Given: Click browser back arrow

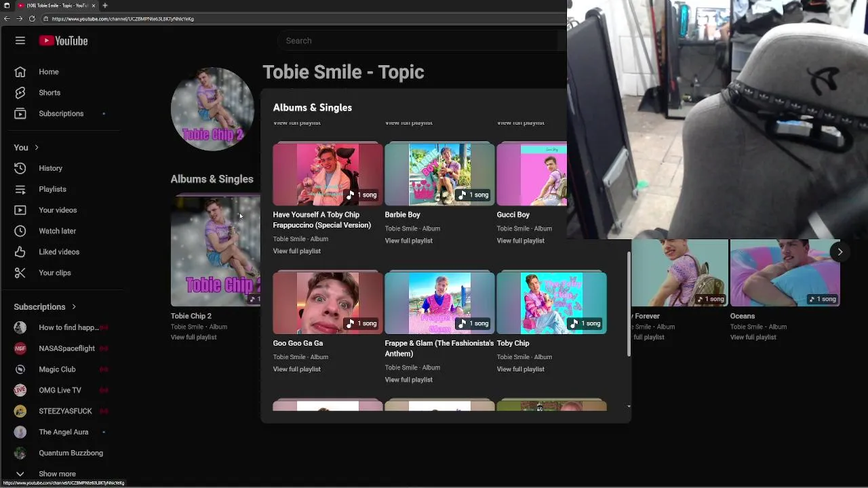Looking at the screenshot, I should click(7, 19).
